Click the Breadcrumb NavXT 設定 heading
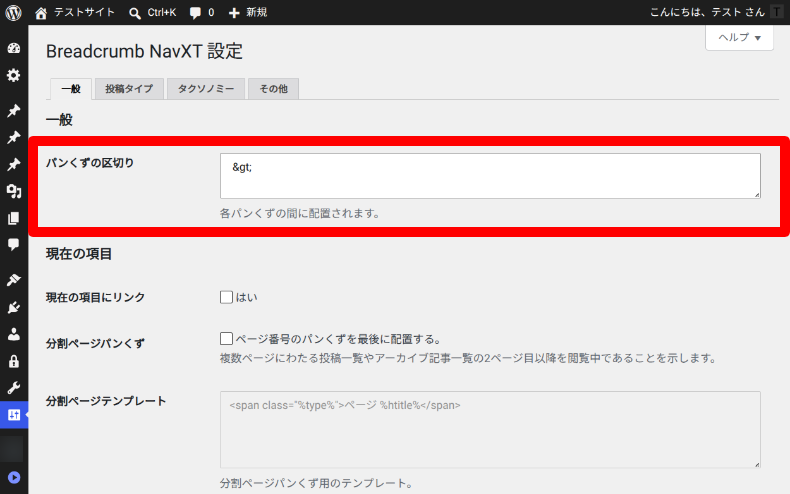This screenshot has height=494, width=790. coord(145,51)
